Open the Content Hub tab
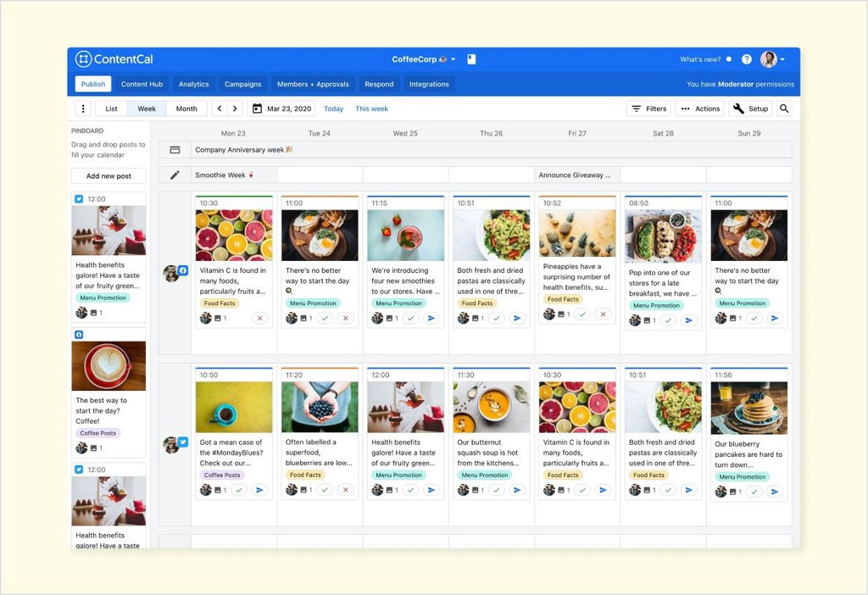The height and width of the screenshot is (595, 868). click(x=142, y=84)
